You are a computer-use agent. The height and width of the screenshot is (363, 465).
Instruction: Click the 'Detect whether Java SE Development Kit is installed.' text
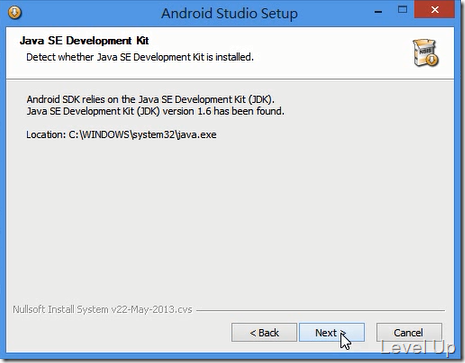pyautogui.click(x=140, y=57)
